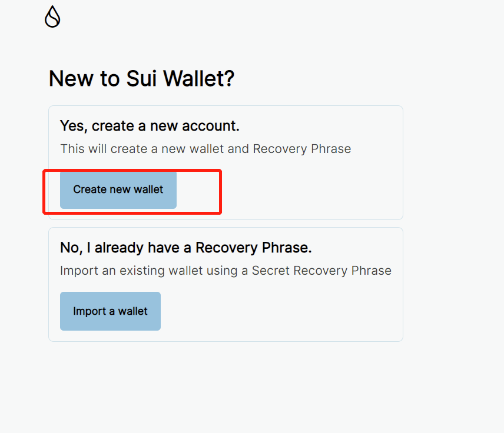Click "Recovery Phrase" in the first card description
This screenshot has height=433, width=504.
click(302, 149)
